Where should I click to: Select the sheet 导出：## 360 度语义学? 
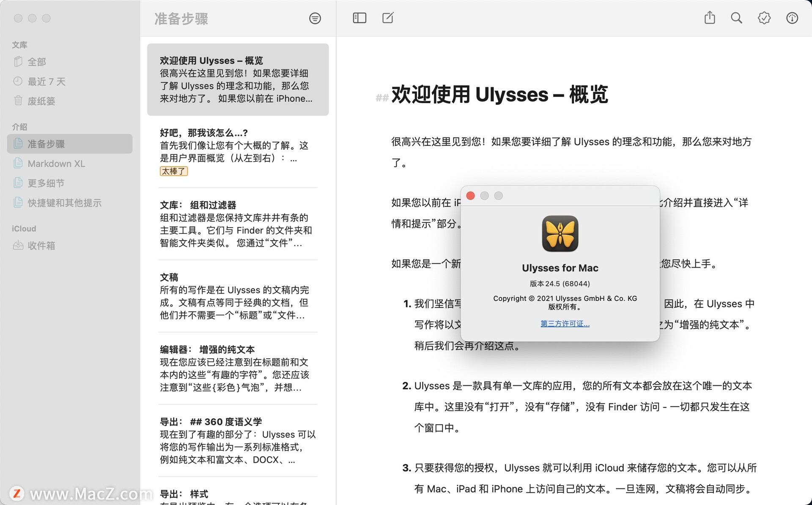coord(238,441)
